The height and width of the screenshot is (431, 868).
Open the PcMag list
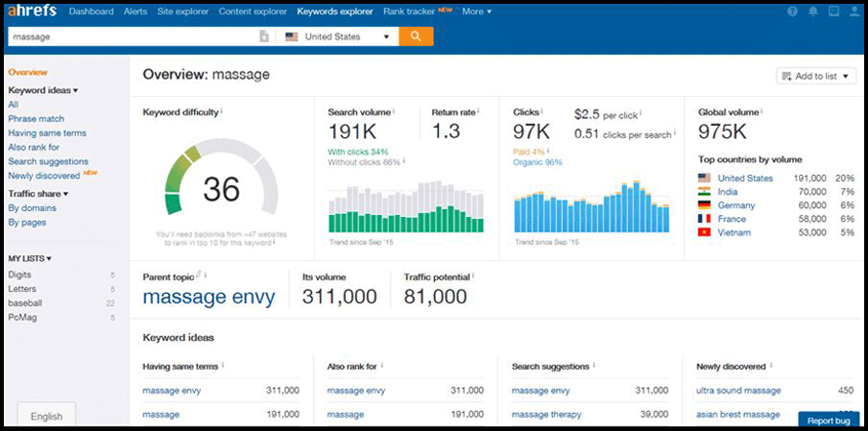(22, 318)
